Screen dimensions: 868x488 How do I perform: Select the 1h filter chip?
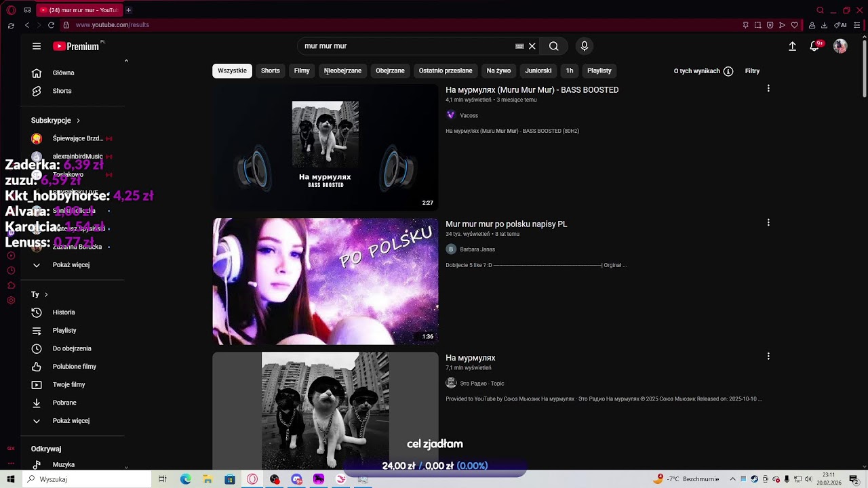coord(570,70)
